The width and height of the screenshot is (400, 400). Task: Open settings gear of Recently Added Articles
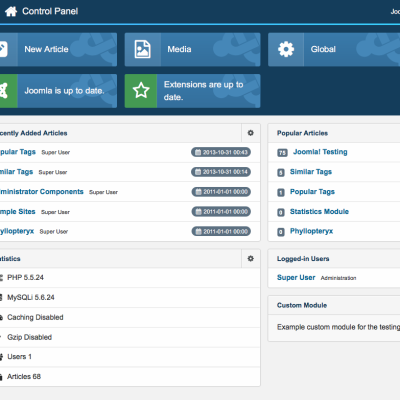pyautogui.click(x=250, y=133)
